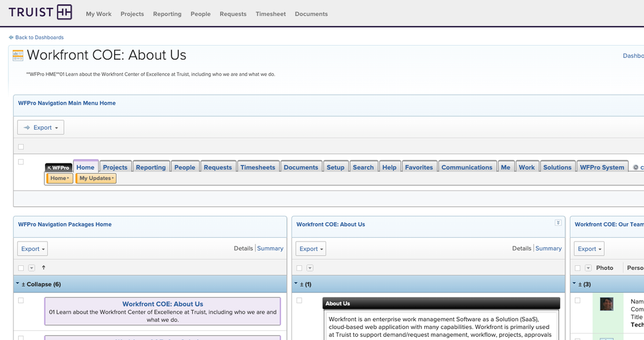The image size is (644, 340).
Task: Click the black WFPro navigation badge
Action: 59,167
